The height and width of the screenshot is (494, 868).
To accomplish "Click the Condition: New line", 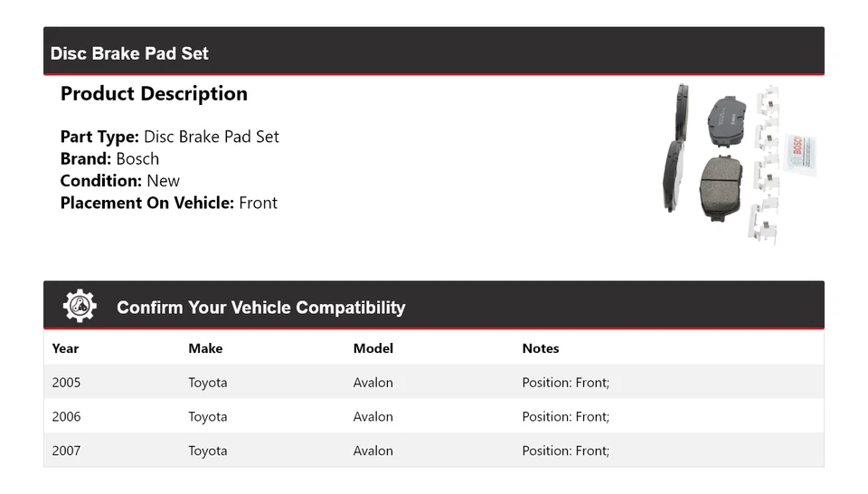I will click(119, 181).
